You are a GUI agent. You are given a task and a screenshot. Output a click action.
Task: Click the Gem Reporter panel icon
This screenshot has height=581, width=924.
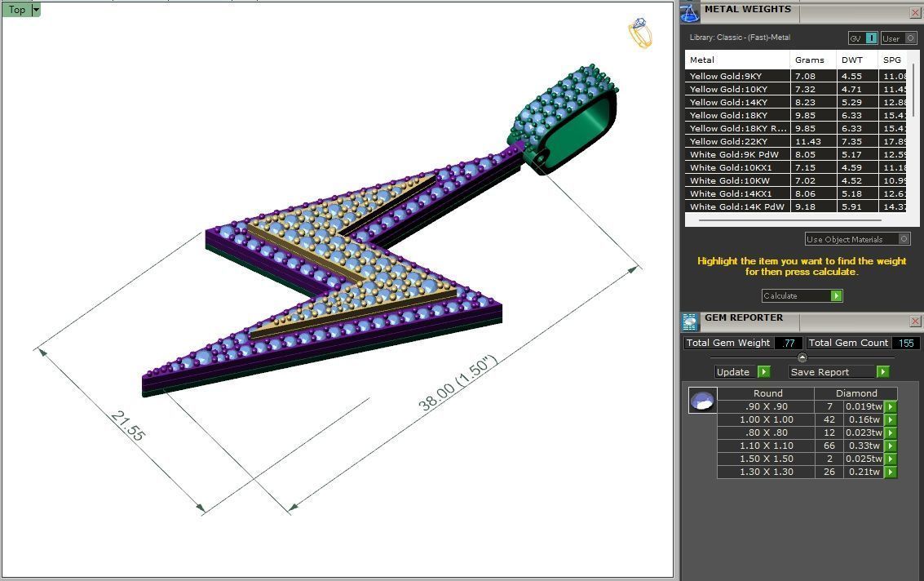click(x=690, y=322)
